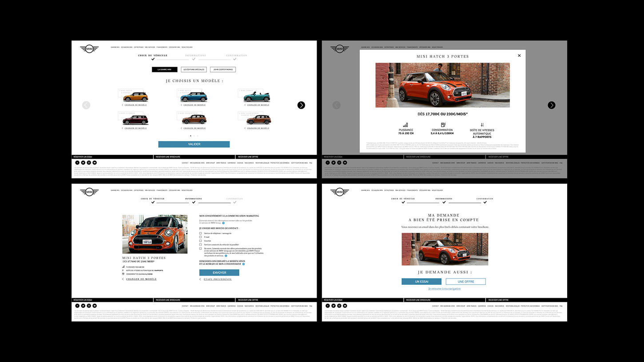Click the info icon after 'services de BMW Group'
The image size is (644, 362).
223,223
